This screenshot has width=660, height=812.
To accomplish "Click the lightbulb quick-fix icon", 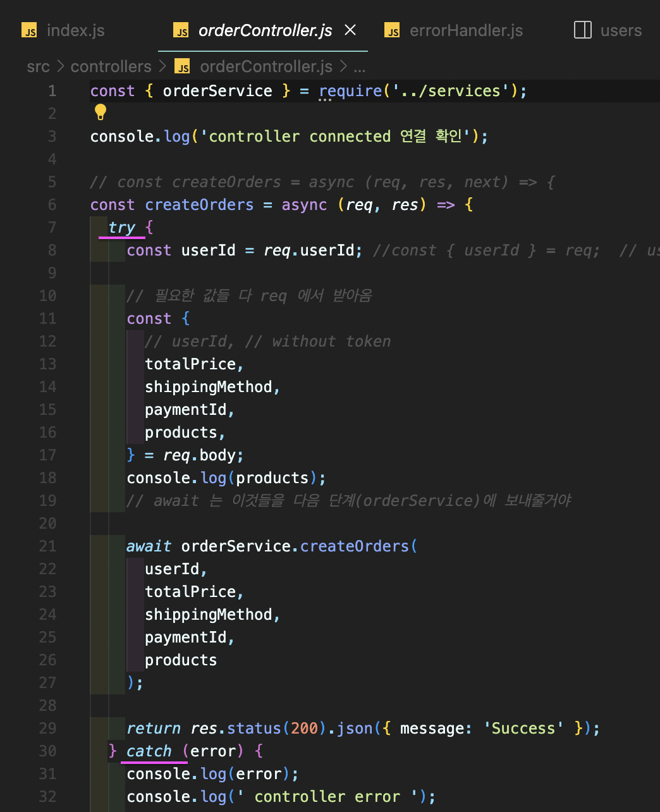I will point(101,113).
